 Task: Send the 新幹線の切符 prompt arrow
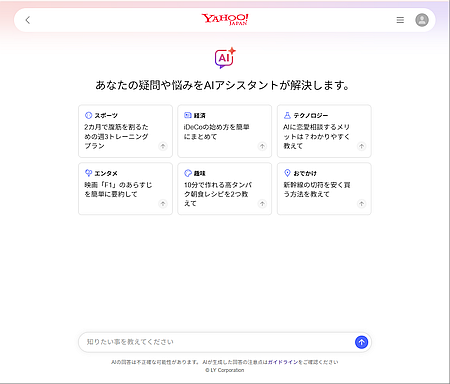[361, 204]
